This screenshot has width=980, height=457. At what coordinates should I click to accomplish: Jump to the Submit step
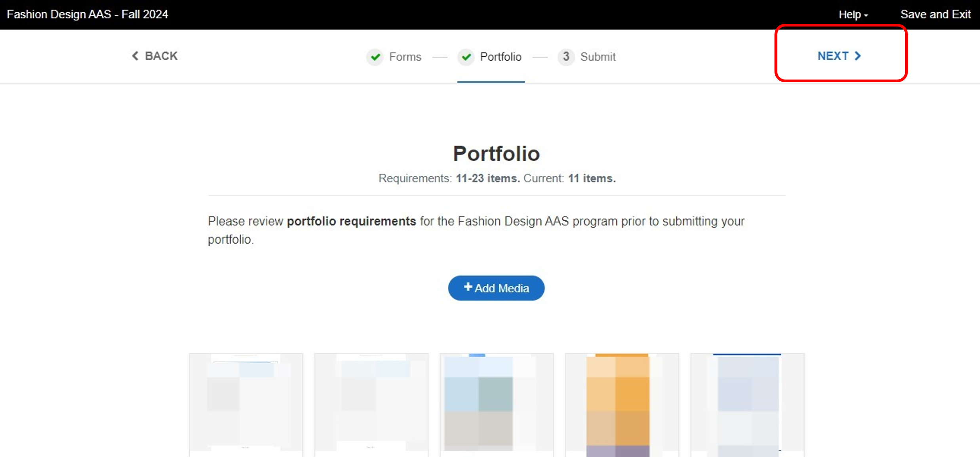coord(598,57)
